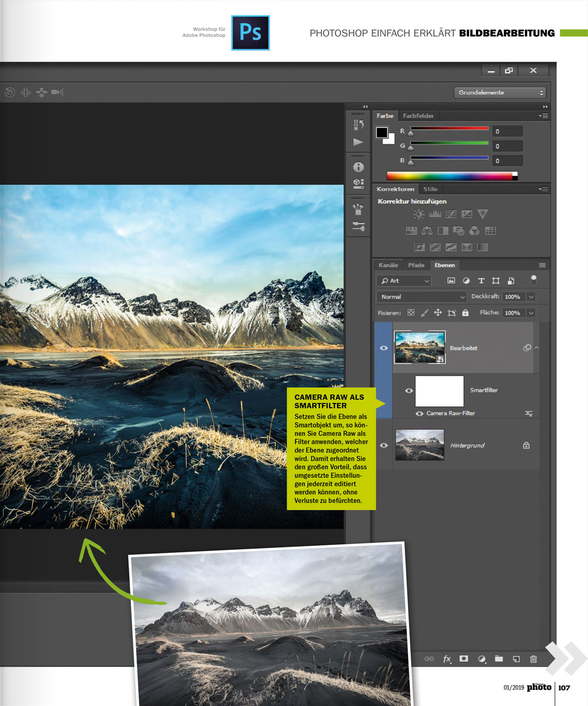588x706 pixels.
Task: Toggle Camera Raw-Filter visibility
Action: pos(419,414)
